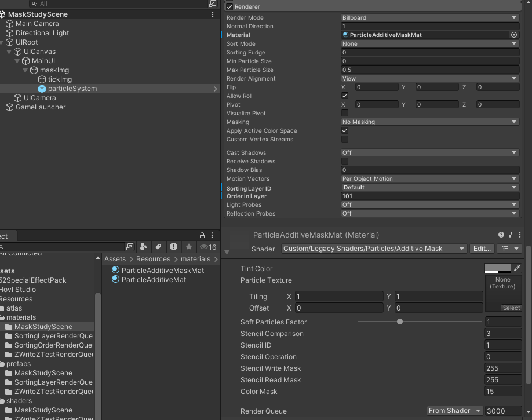Open material help reference icon
Viewport: 532px width, 420px height.
pos(501,235)
